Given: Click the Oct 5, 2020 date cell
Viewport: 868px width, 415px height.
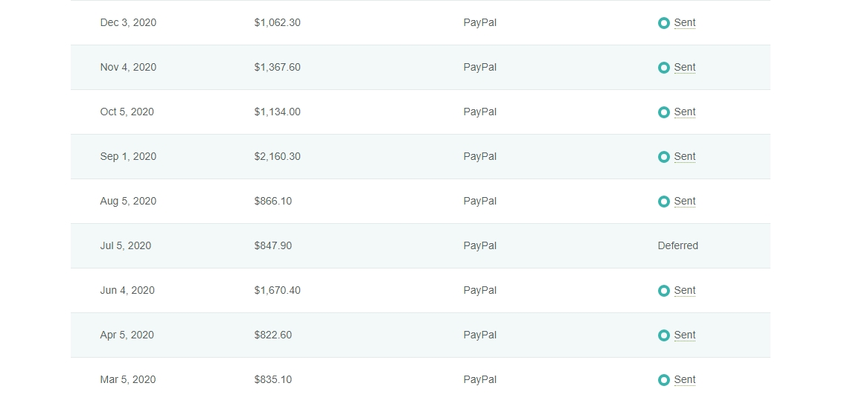Looking at the screenshot, I should 127,112.
